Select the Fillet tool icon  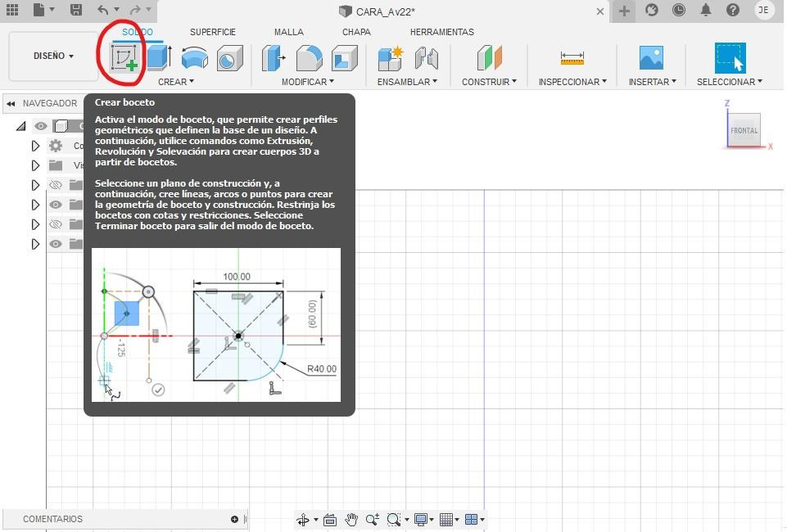(310, 57)
